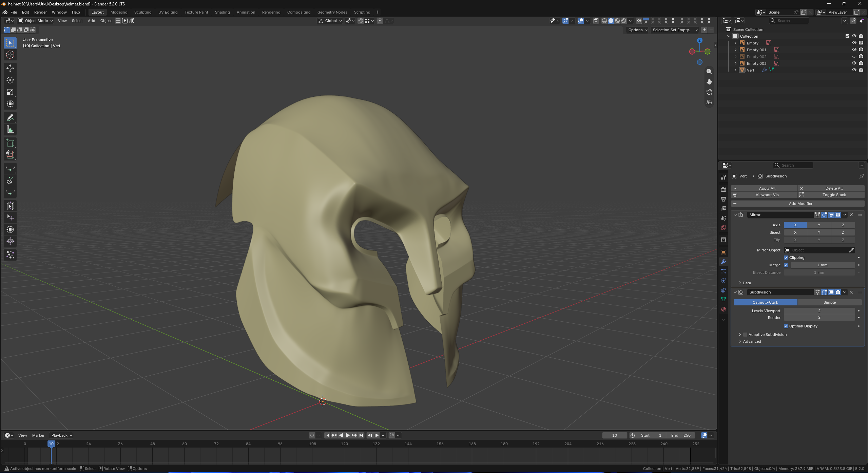
Task: Click the Viewport Vis button
Action: click(x=764, y=195)
